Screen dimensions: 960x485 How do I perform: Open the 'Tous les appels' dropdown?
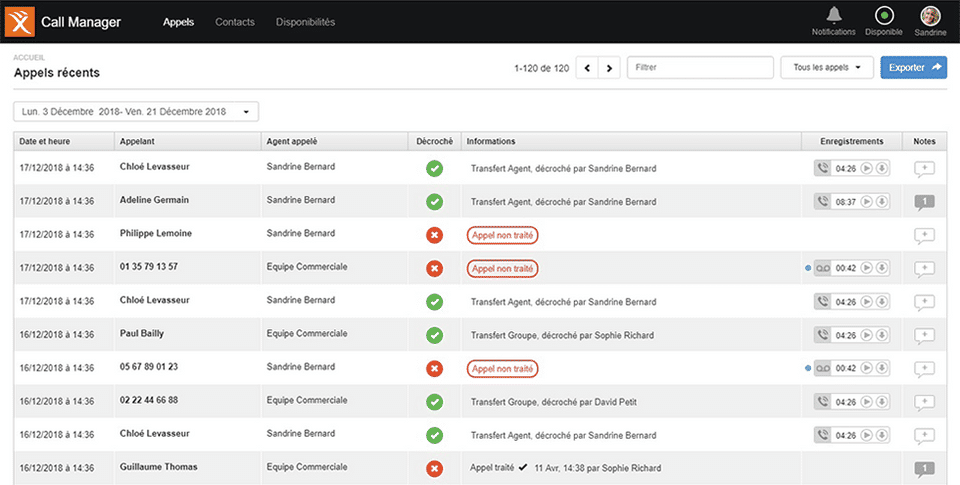point(826,68)
